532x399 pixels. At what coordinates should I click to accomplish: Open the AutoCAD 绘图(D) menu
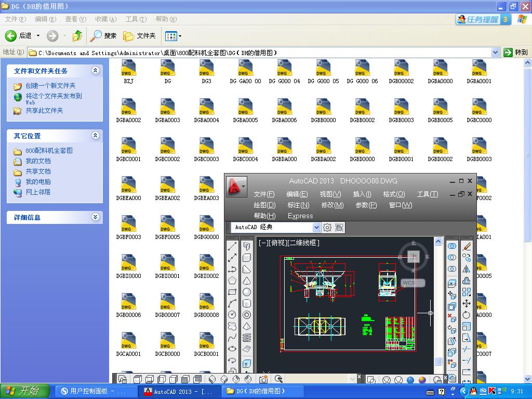[264, 205]
